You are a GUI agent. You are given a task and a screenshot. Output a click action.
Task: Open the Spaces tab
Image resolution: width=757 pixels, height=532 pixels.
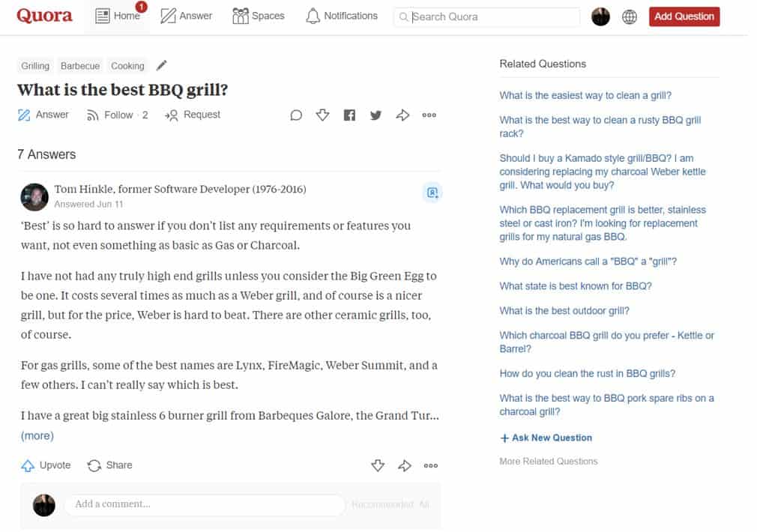[x=259, y=16]
